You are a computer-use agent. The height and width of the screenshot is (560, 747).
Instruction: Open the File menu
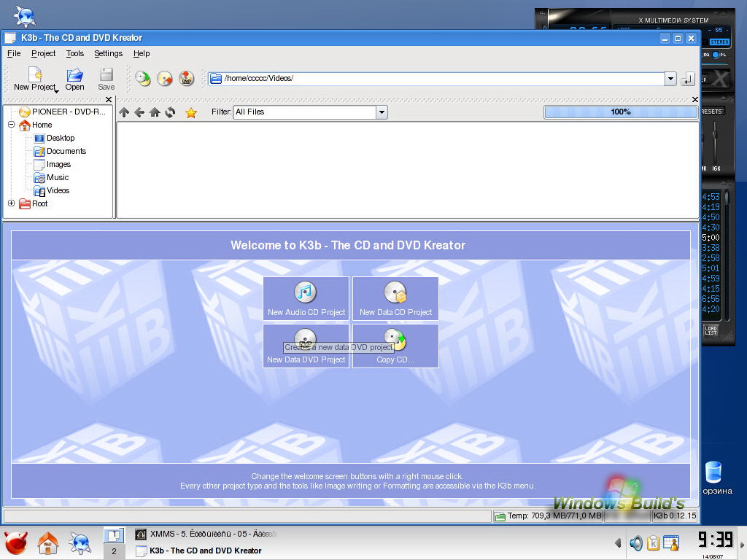[x=14, y=53]
